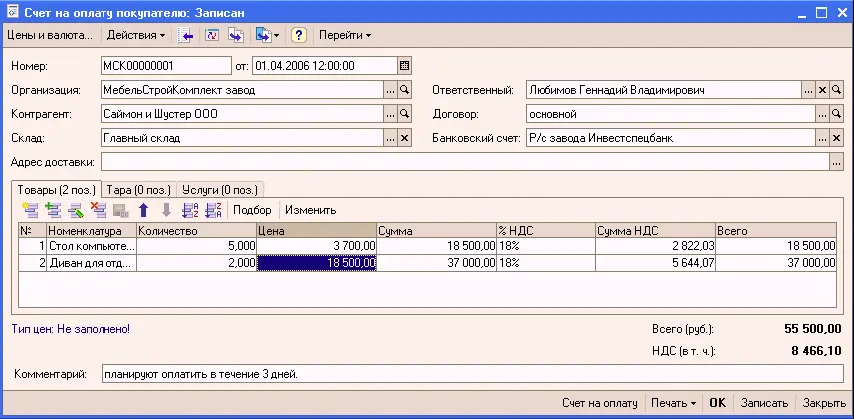The height and width of the screenshot is (419, 854).
Task: Click the ellipsis select button for Склад
Action: (391, 138)
